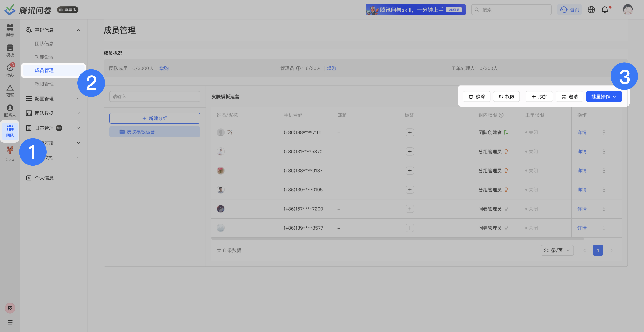Open 详情 for member 131****5370
Image resolution: width=644 pixels, height=332 pixels.
[582, 152]
